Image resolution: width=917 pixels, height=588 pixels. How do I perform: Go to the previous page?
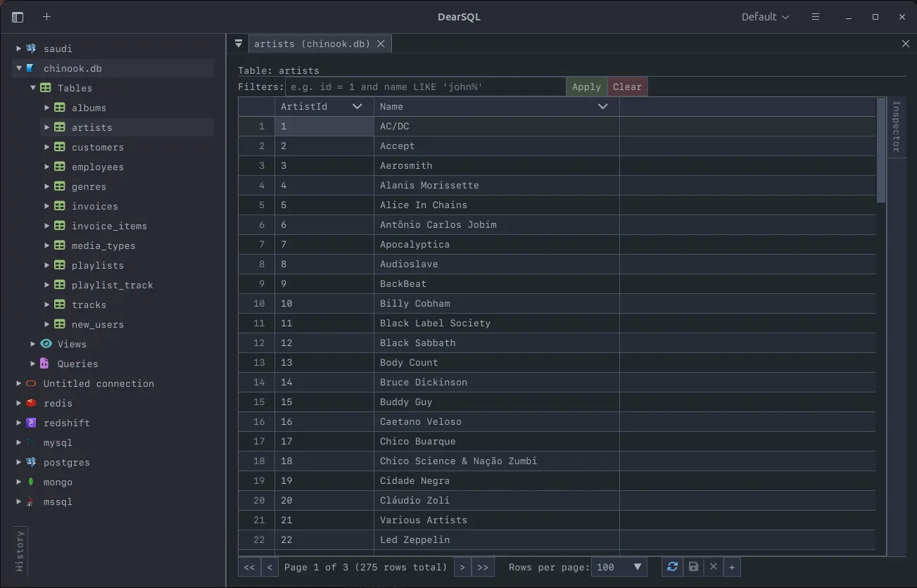(x=270, y=567)
